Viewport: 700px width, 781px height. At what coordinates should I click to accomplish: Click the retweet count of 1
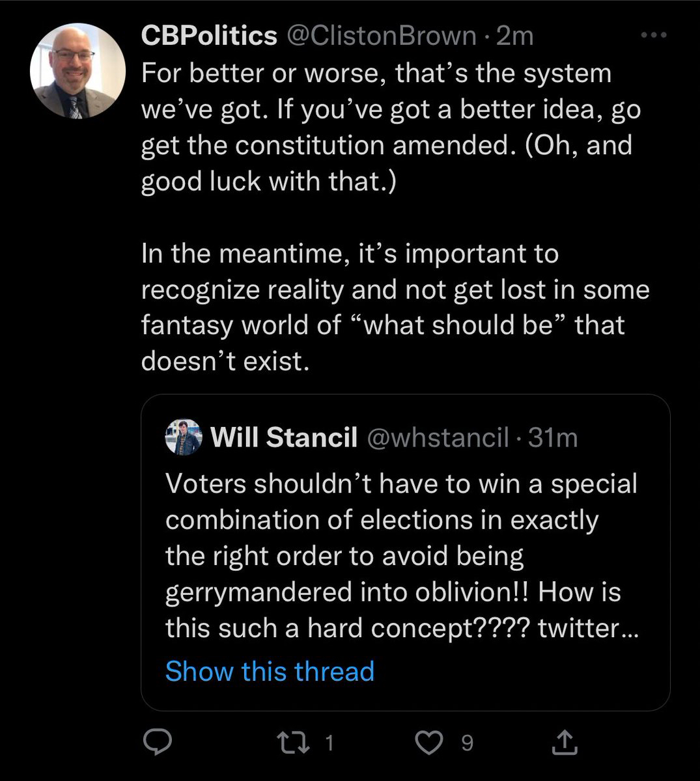click(329, 743)
